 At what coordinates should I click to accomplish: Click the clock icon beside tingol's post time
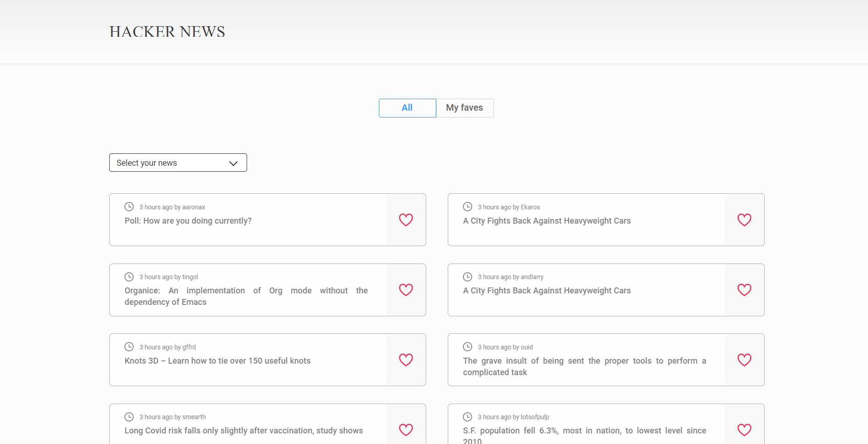pyautogui.click(x=129, y=277)
